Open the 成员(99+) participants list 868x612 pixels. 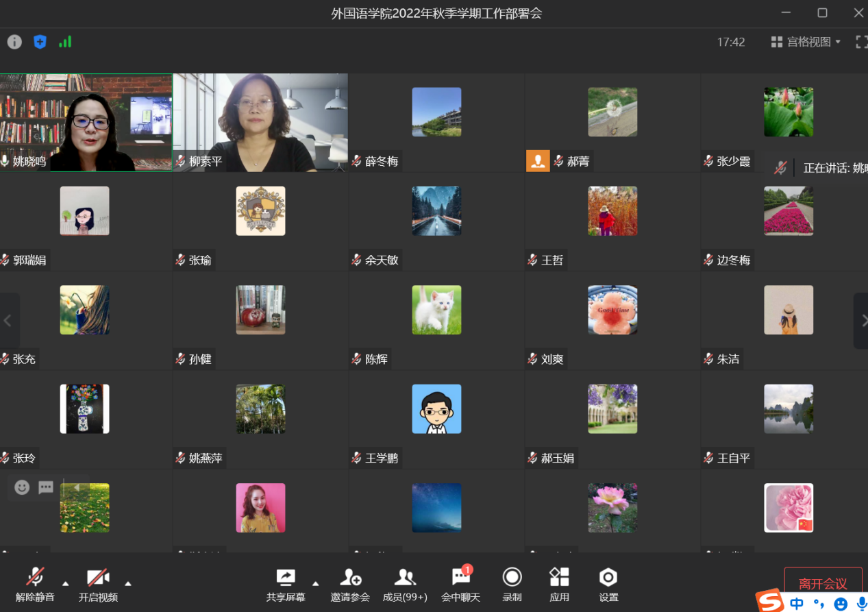pyautogui.click(x=405, y=584)
